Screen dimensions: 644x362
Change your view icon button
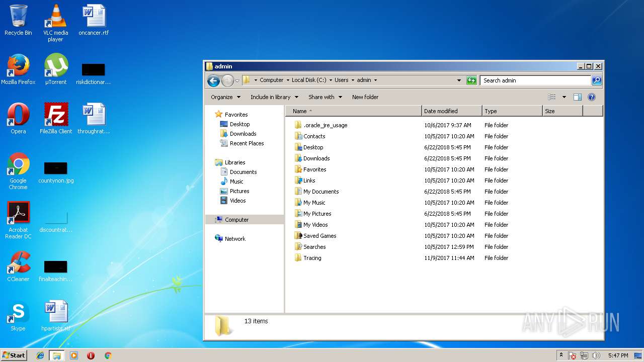coord(552,97)
